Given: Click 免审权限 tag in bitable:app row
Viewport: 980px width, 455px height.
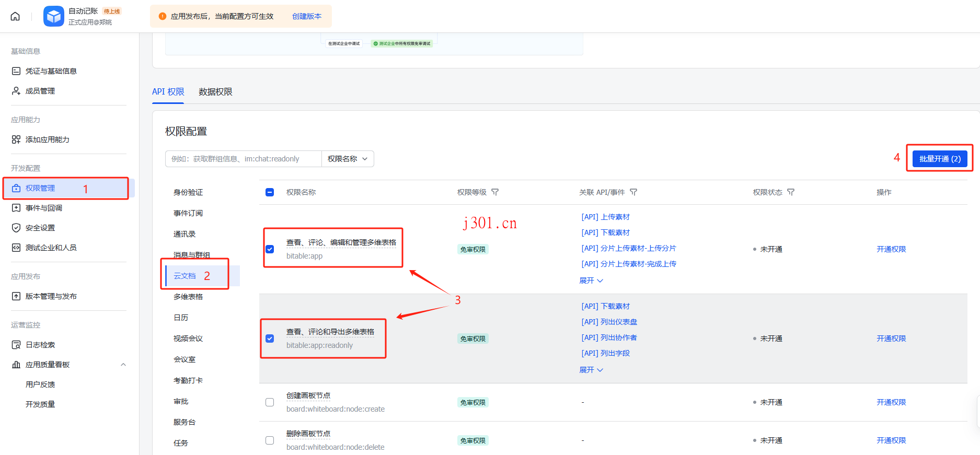Looking at the screenshot, I should pyautogui.click(x=473, y=249).
